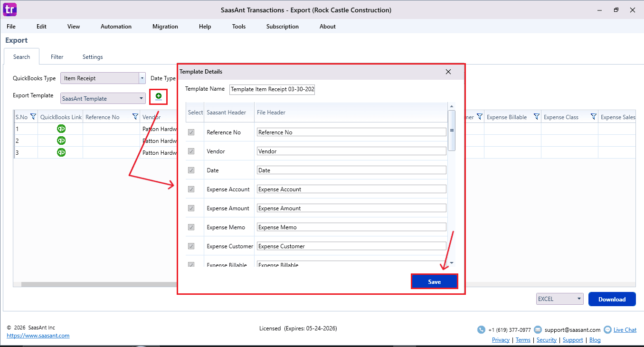Click the Reference No File Header input
This screenshot has width=644, height=347.
[x=351, y=132]
